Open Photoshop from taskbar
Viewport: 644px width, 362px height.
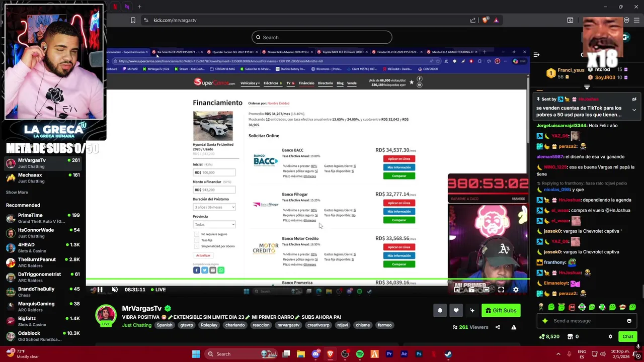point(419,354)
